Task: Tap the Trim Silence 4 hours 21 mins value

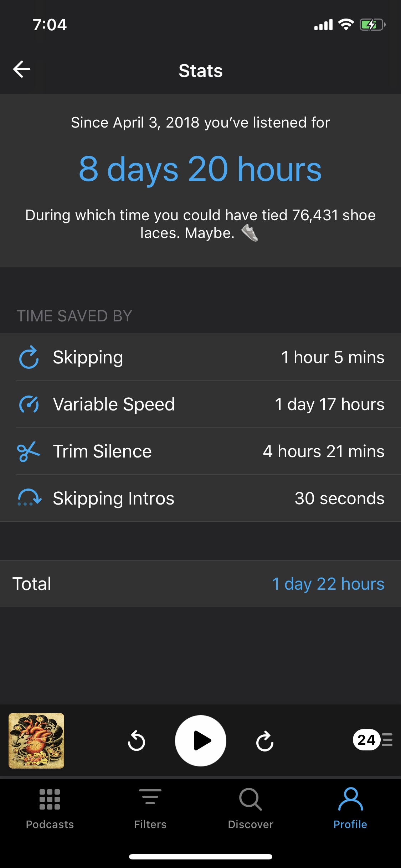Action: 323,451
